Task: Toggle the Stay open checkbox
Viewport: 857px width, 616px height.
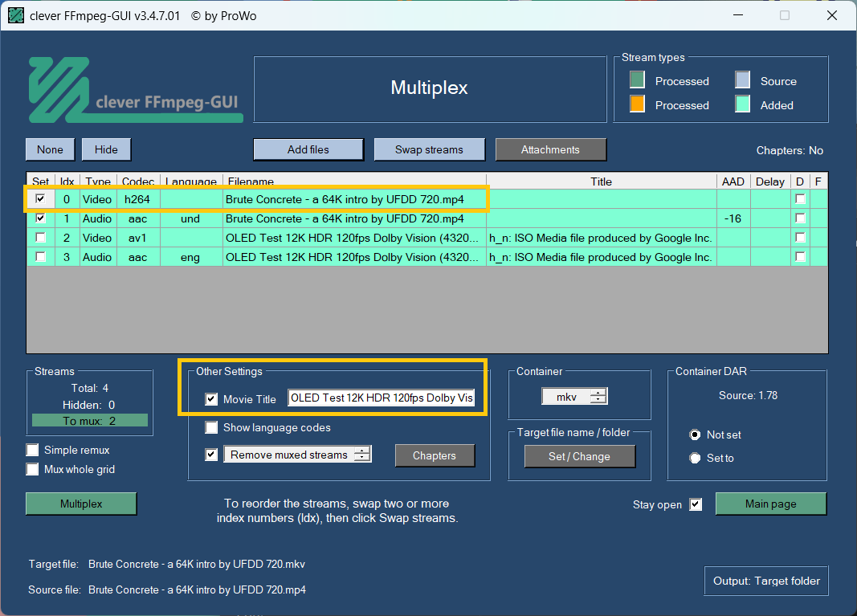Action: (x=696, y=504)
